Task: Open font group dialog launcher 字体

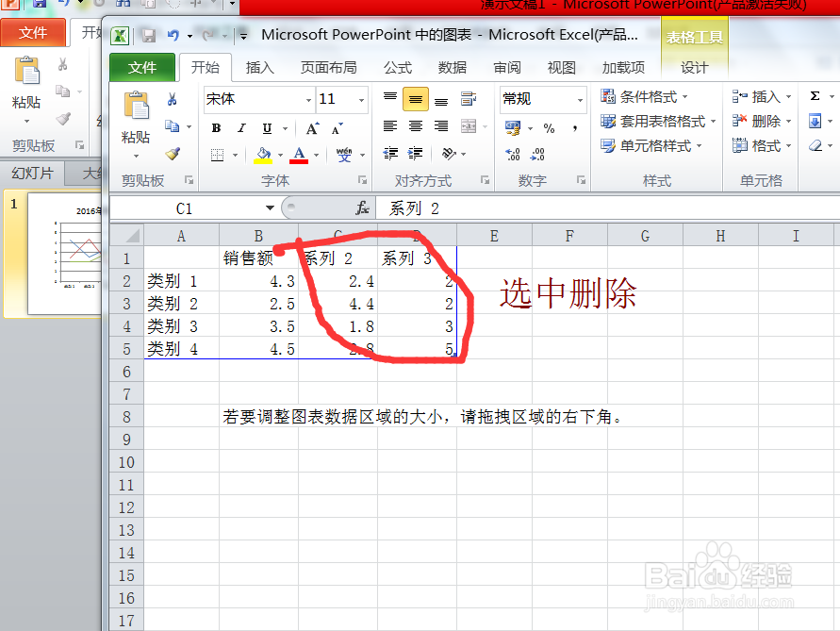Action: click(362, 180)
